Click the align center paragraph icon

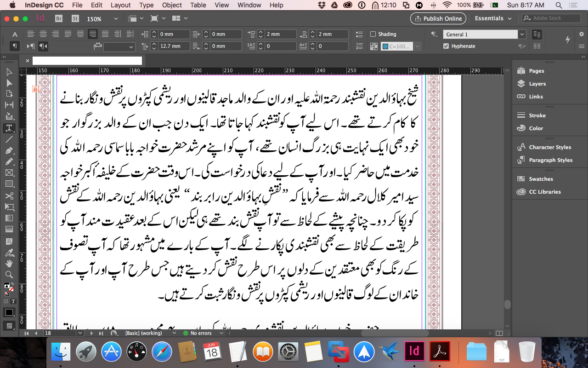point(43,34)
